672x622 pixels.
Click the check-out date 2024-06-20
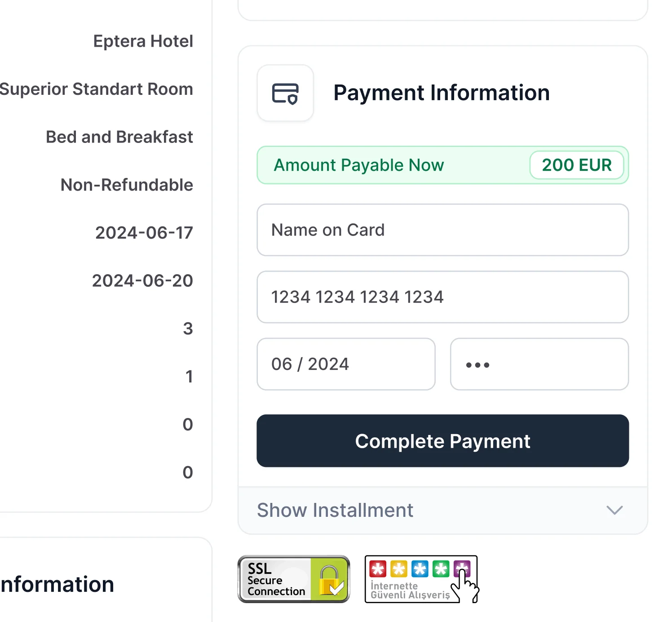[143, 281]
